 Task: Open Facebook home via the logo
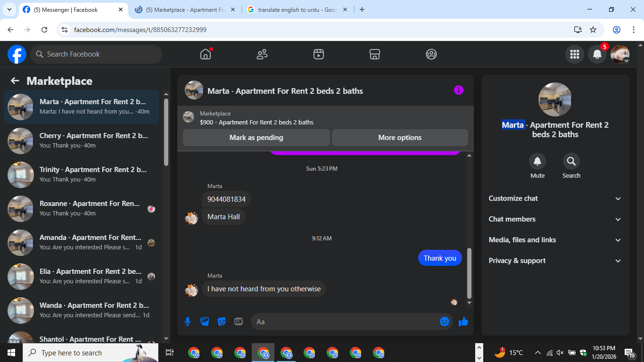click(x=17, y=54)
